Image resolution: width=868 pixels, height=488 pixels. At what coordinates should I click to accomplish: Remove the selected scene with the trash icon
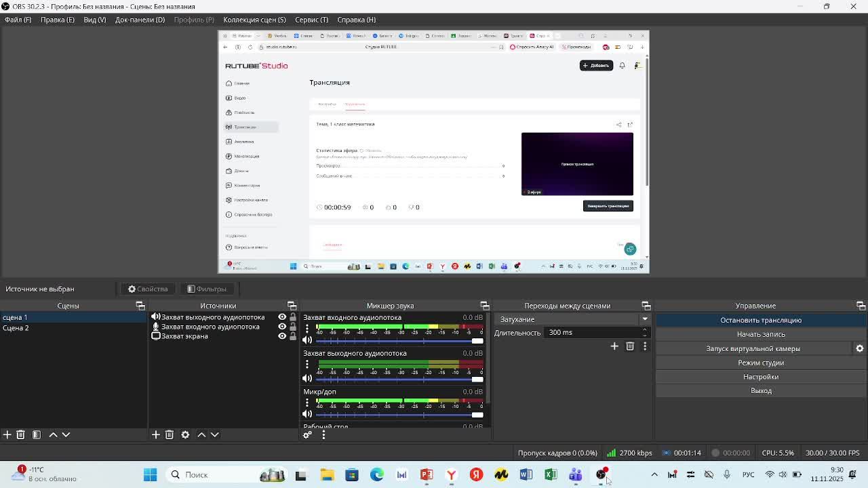point(20,434)
